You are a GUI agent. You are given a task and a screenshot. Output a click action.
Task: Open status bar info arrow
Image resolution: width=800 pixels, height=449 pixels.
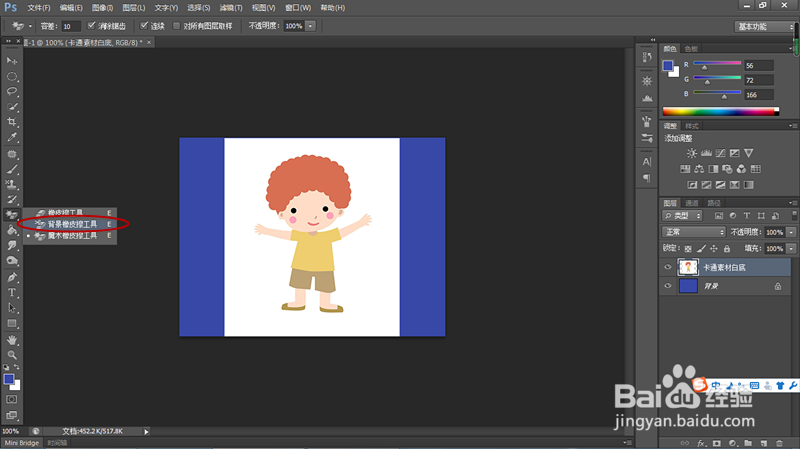pyautogui.click(x=146, y=432)
